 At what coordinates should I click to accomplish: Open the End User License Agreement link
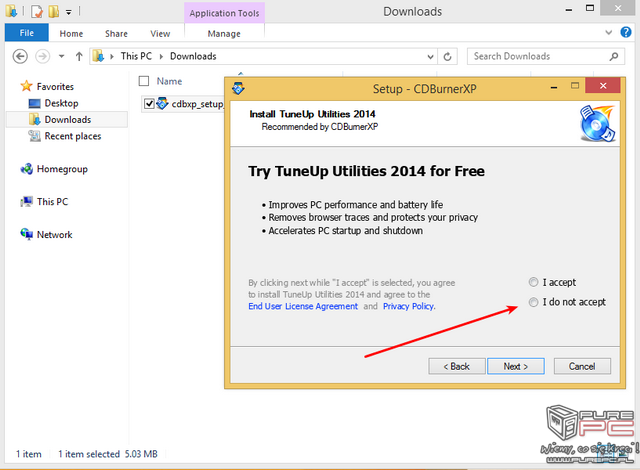point(303,306)
